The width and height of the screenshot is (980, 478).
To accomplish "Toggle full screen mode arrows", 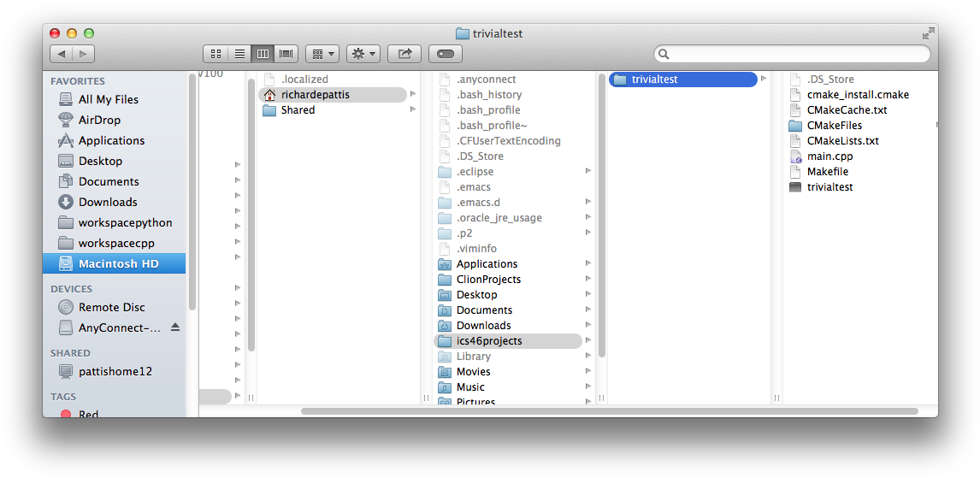I will [929, 33].
